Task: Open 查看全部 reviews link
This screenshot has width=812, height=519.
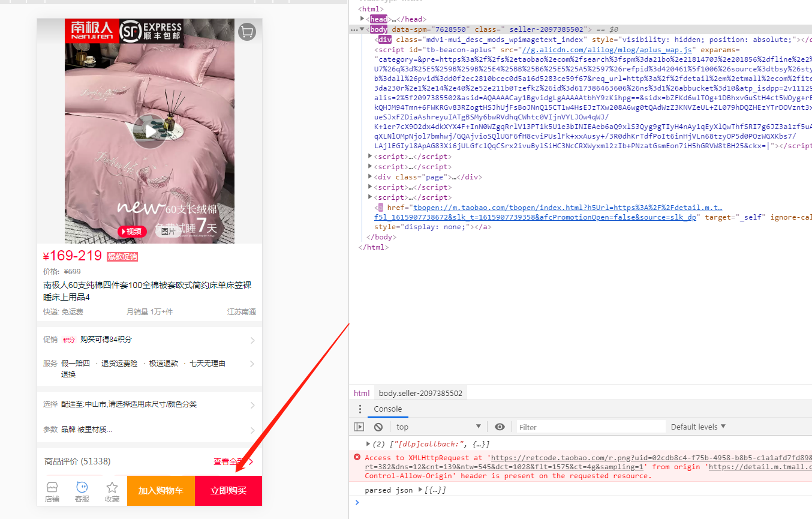Action: [x=233, y=461]
